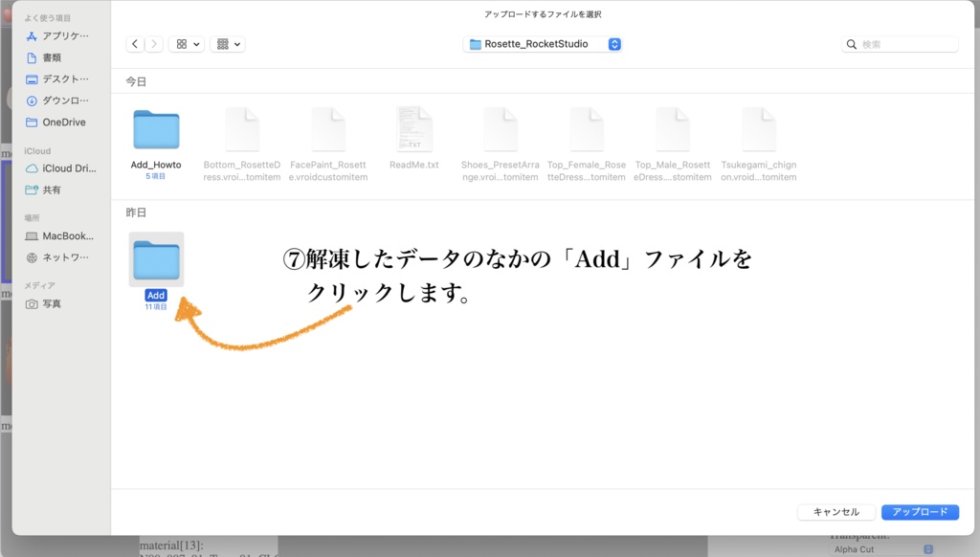980x557 pixels.
Task: Go back to the previous folder
Action: coord(135,44)
